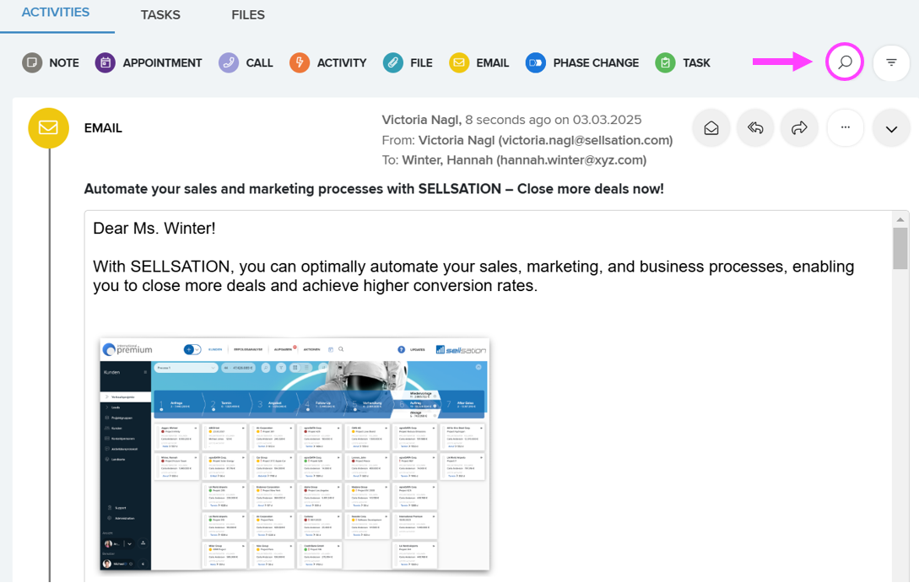919x588 pixels.
Task: Select the CALL activity type
Action: (x=246, y=62)
